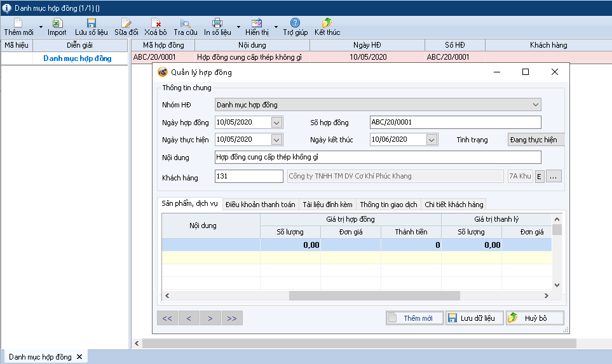The height and width of the screenshot is (364, 612).
Task: Go to previous record with < button
Action: [x=189, y=318]
